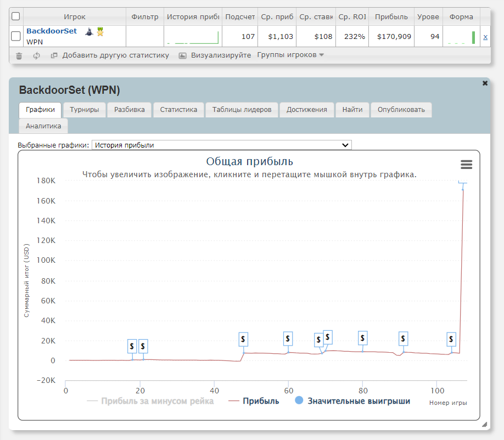Click the dollar marker near game 80
Viewport: 504px width, 440px height.
(x=362, y=339)
